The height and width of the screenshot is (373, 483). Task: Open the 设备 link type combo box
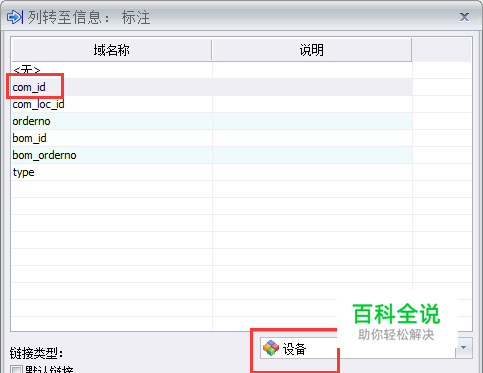click(x=366, y=348)
